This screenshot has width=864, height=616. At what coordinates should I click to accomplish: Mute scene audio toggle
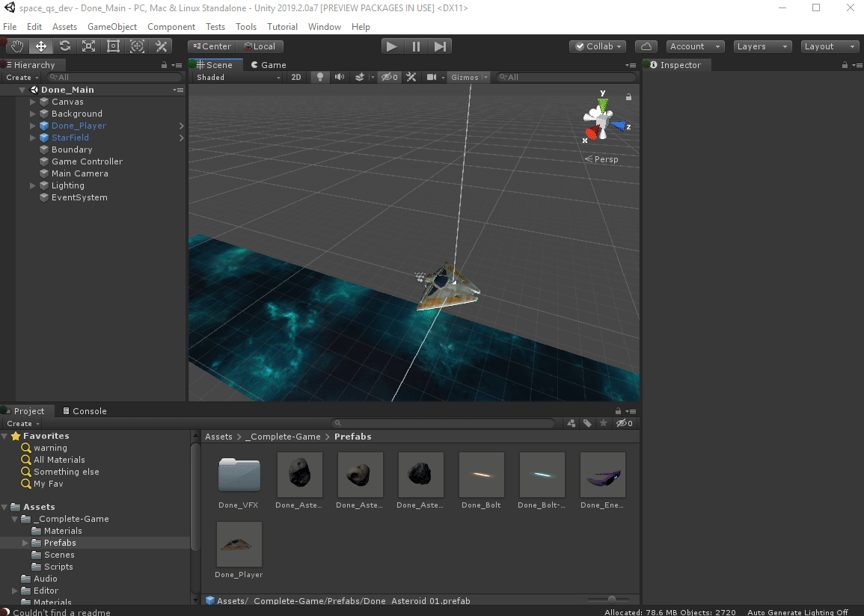[340, 77]
